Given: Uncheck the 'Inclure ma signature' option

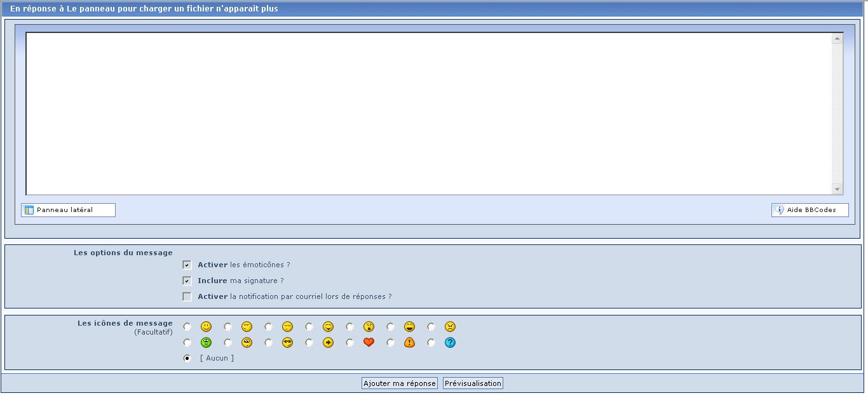Looking at the screenshot, I should click(187, 281).
